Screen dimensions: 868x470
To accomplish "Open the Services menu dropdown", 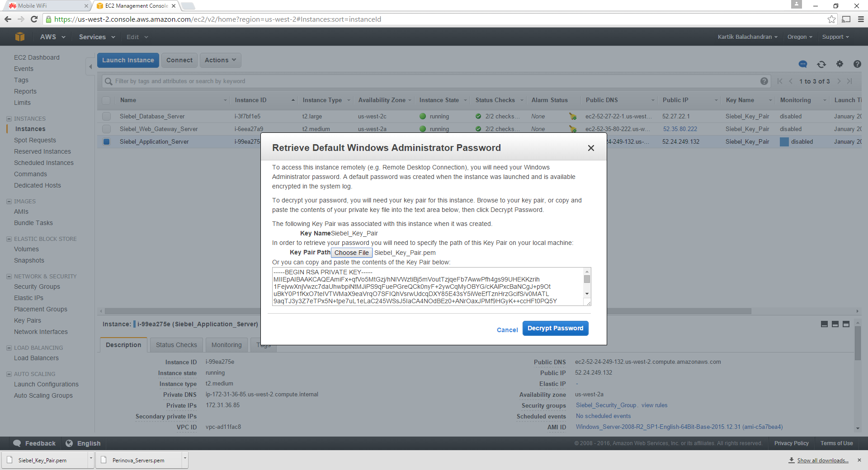I will [97, 37].
